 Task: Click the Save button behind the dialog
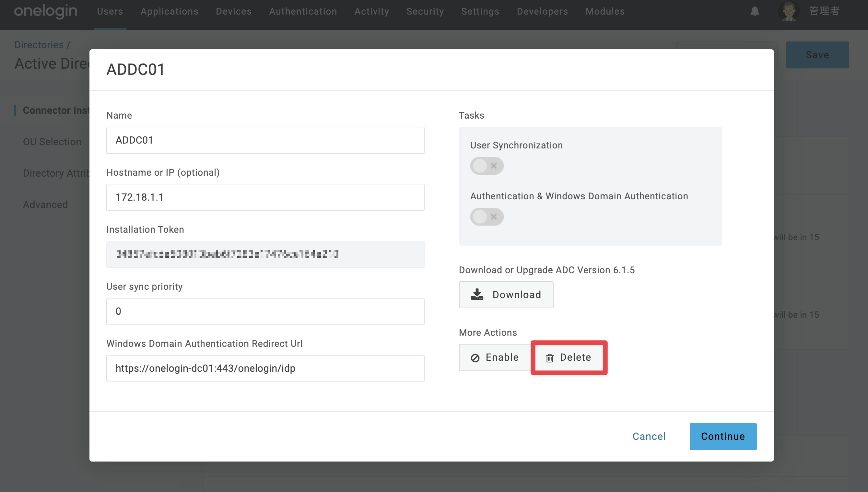tap(817, 55)
